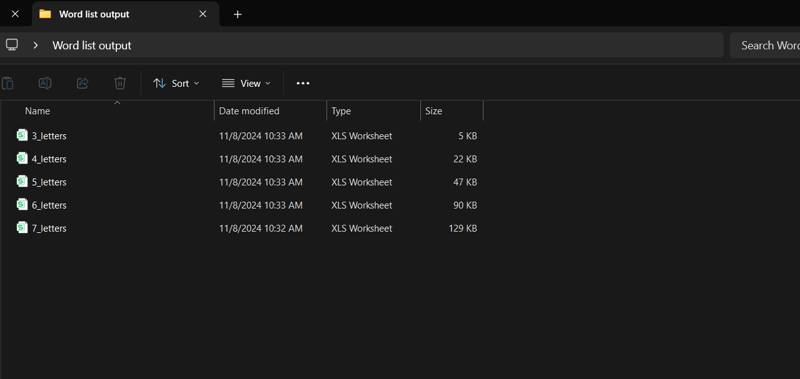This screenshot has height=379, width=800.
Task: Click the Delete trash icon
Action: point(120,83)
